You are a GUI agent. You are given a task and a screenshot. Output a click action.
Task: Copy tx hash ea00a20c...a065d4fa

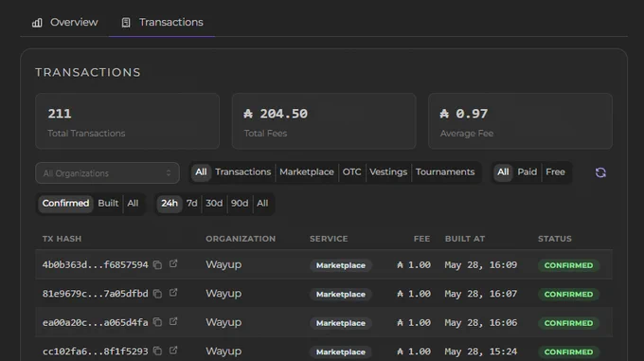pyautogui.click(x=157, y=322)
